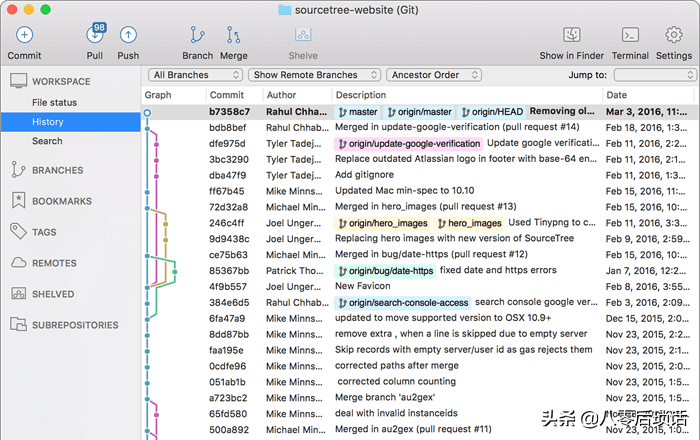700x440 pixels.
Task: Expand the REMOTES sidebar section
Action: click(x=54, y=263)
